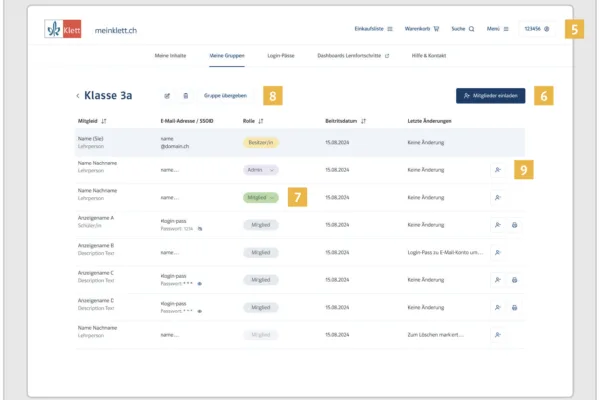Click the edit group name pencil icon
Screen dimensions: 600x400
tap(168, 96)
